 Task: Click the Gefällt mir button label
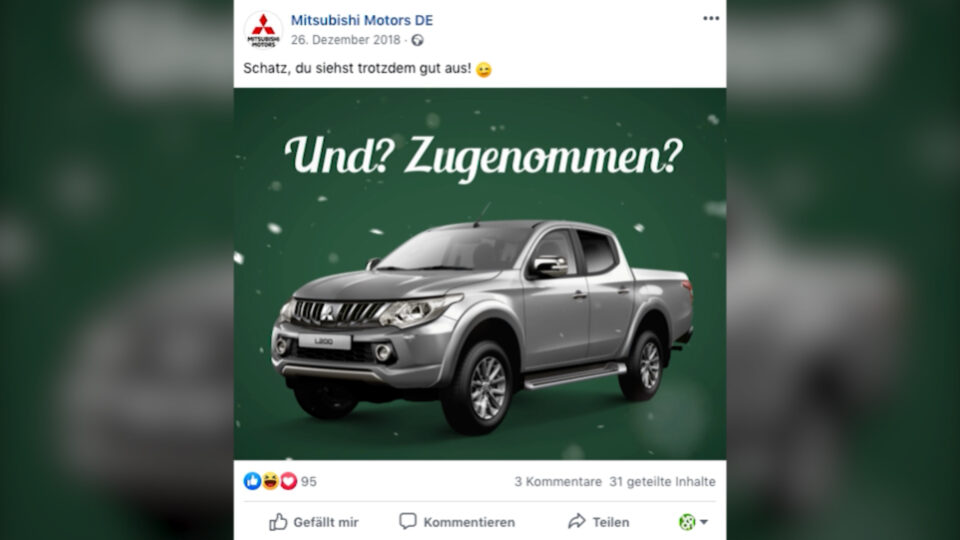coord(326,522)
